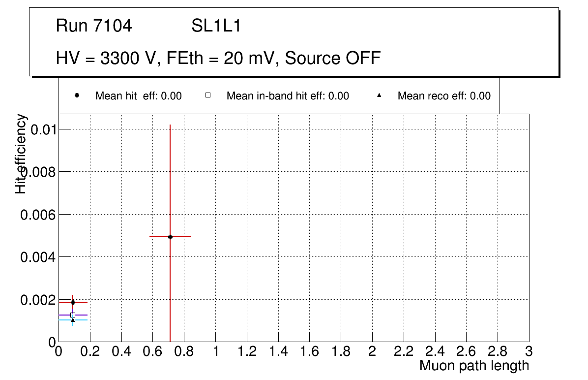Click the 2.8 tick label on the x-axis
This screenshot has width=588, height=380.
498,351
